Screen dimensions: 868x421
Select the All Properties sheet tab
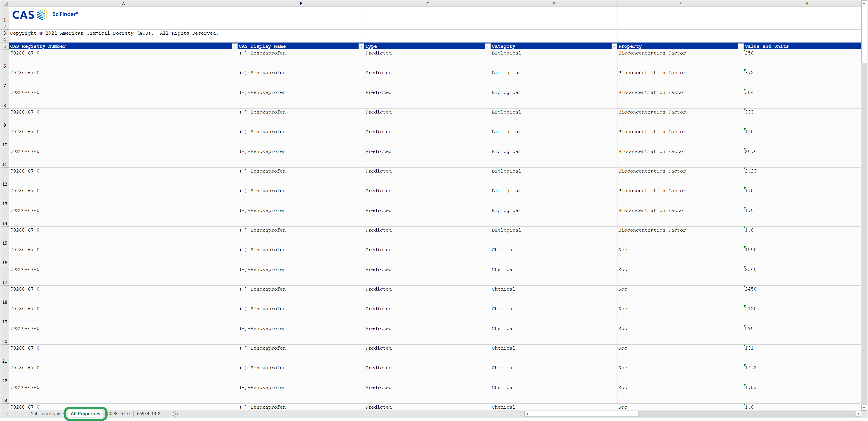(x=85, y=414)
